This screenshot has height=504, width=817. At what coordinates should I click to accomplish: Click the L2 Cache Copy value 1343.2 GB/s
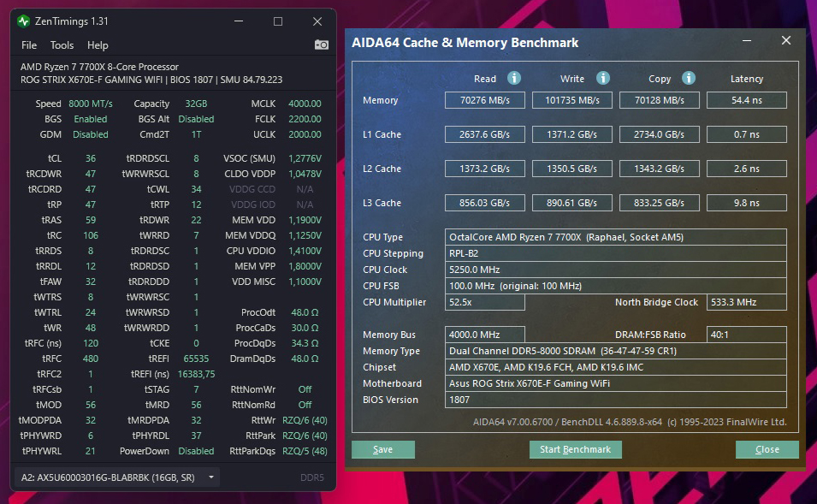click(x=659, y=169)
